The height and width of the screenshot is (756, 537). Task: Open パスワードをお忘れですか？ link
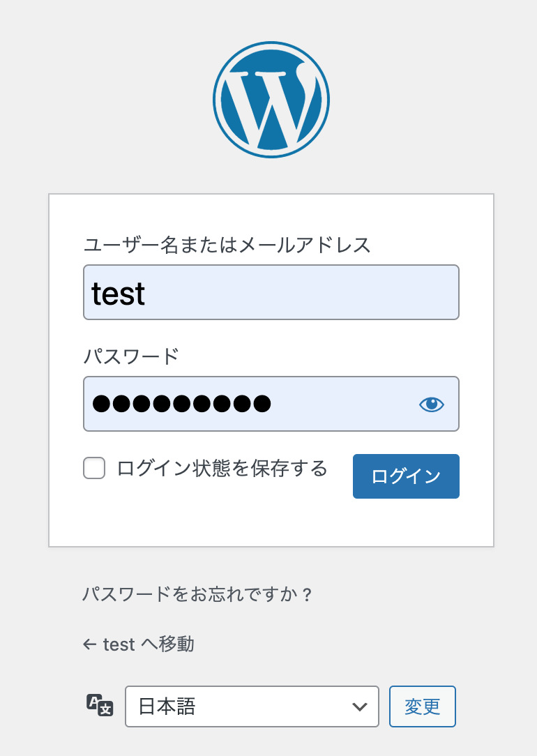197,595
